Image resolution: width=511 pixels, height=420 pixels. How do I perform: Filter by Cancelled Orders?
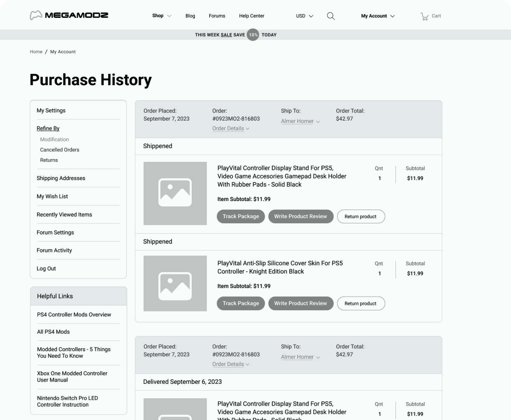pos(59,150)
